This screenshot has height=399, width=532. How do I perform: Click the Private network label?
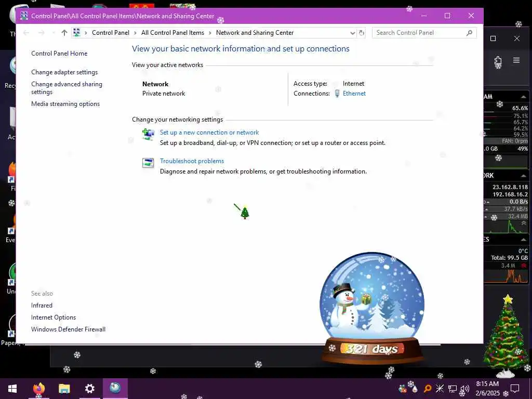[x=164, y=94]
